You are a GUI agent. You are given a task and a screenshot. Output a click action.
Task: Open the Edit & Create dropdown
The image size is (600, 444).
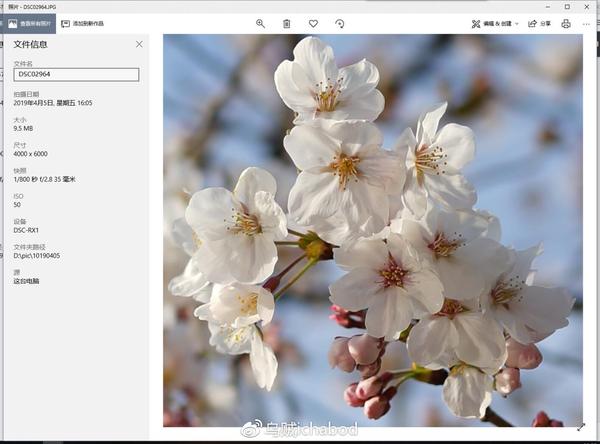click(x=495, y=24)
